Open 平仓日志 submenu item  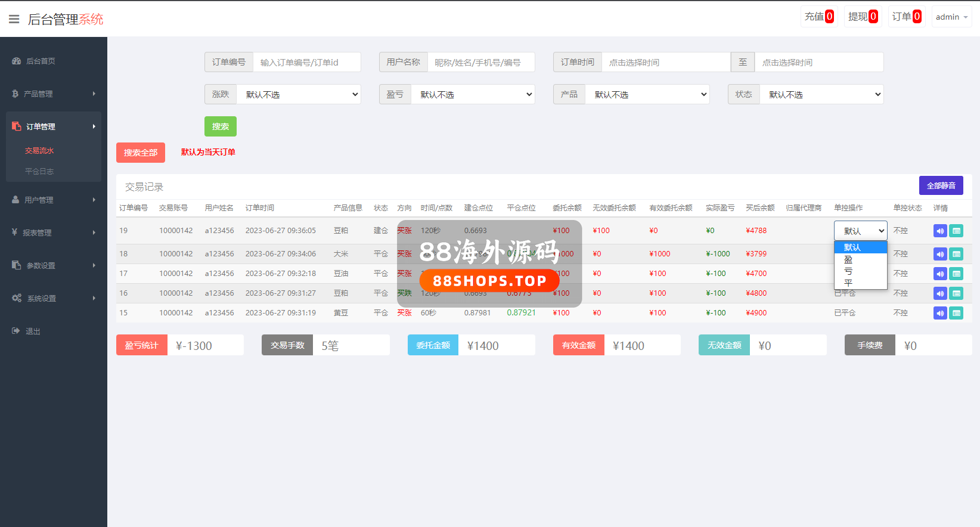[x=39, y=172]
